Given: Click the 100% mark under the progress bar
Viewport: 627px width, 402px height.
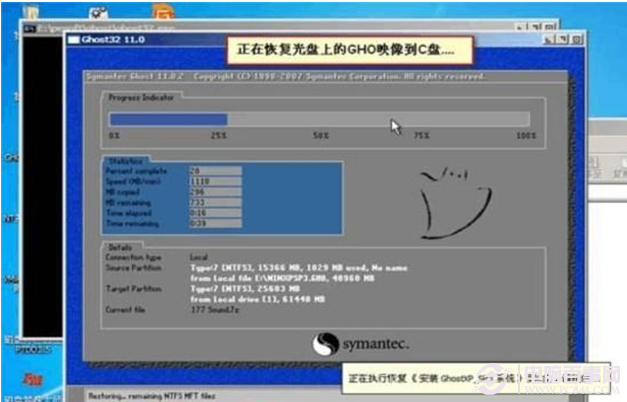Looking at the screenshot, I should [x=526, y=136].
